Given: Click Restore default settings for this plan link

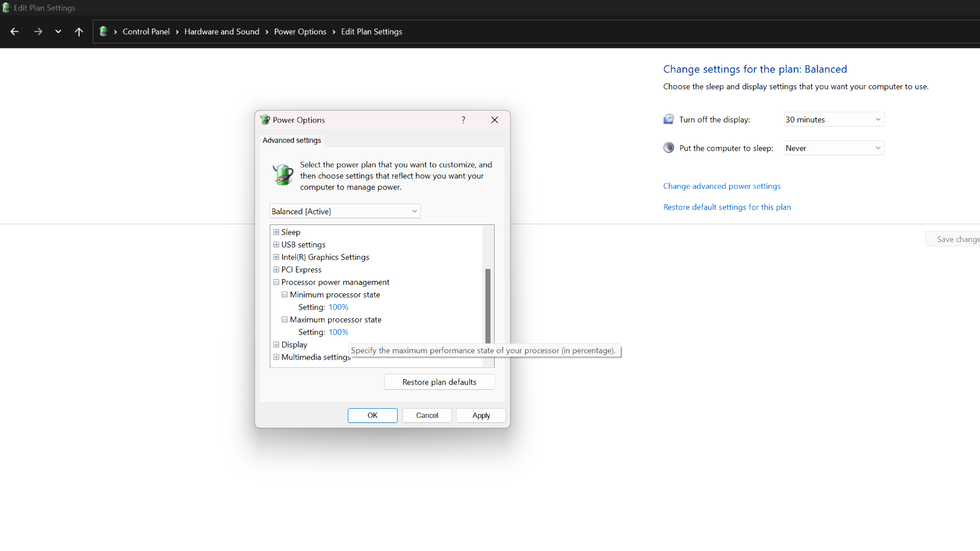Looking at the screenshot, I should point(727,207).
